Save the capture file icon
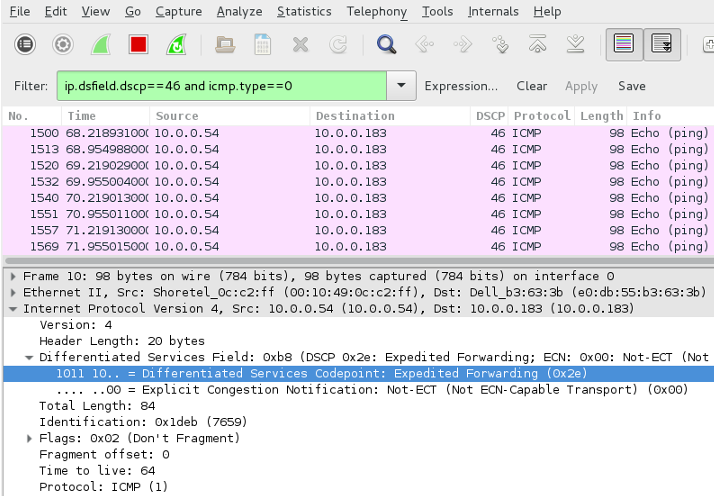 click(x=263, y=45)
